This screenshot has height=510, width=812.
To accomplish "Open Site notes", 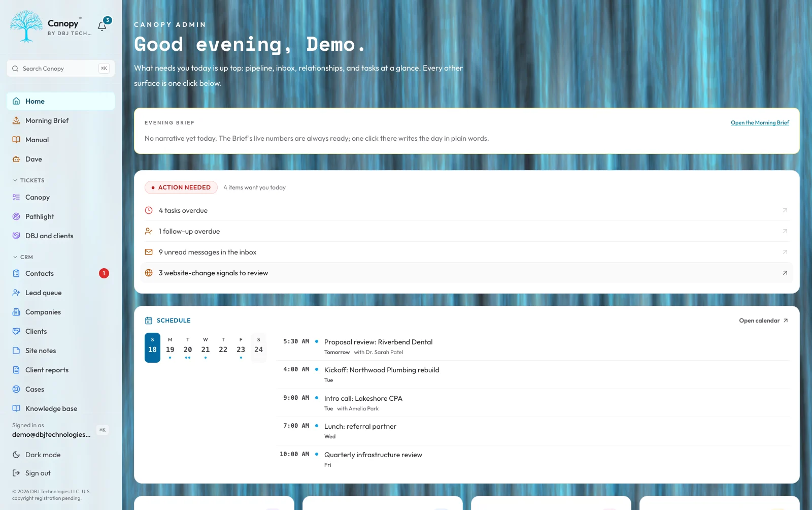I will tap(61, 350).
